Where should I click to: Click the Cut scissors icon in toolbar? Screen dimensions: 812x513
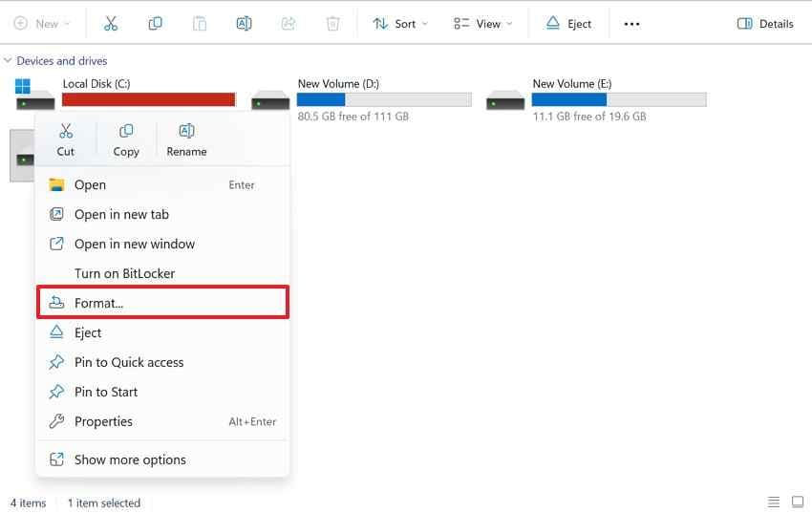coord(111,24)
